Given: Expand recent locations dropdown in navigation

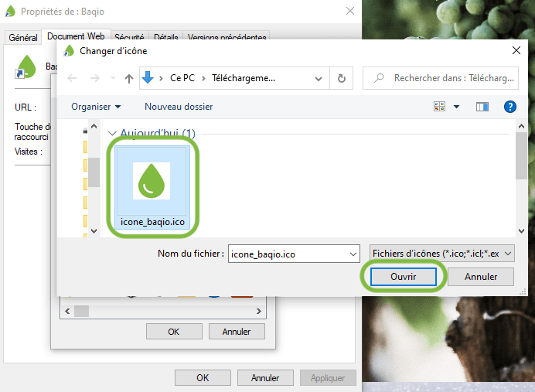Looking at the screenshot, I should tap(112, 78).
